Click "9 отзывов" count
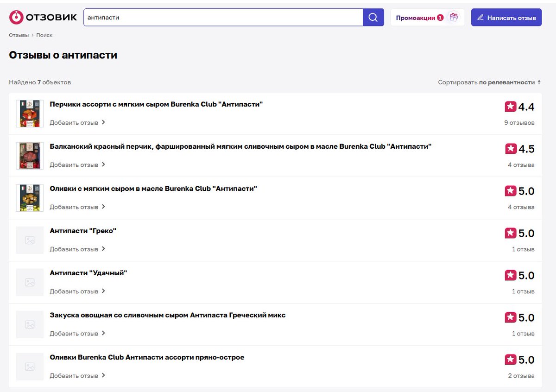 coord(519,123)
